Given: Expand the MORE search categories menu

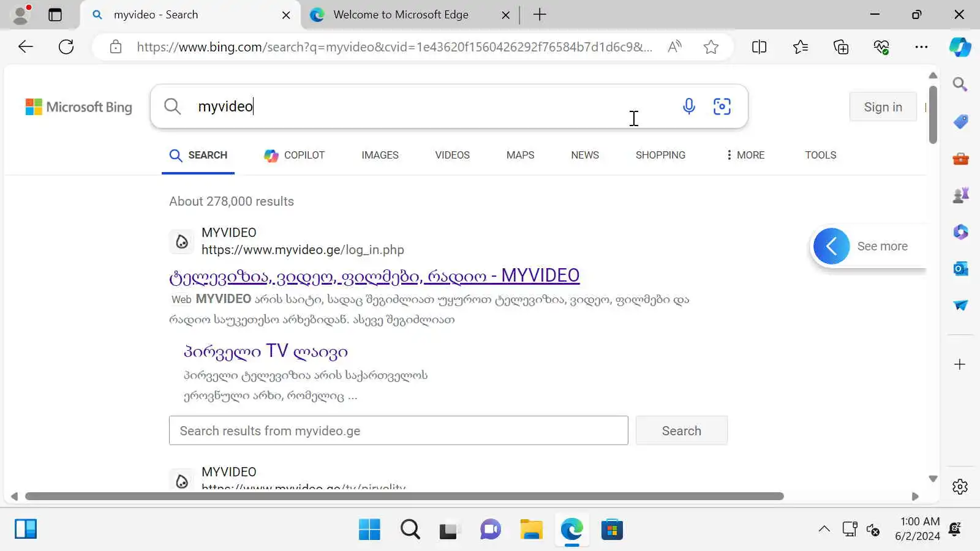Looking at the screenshot, I should pos(745,156).
